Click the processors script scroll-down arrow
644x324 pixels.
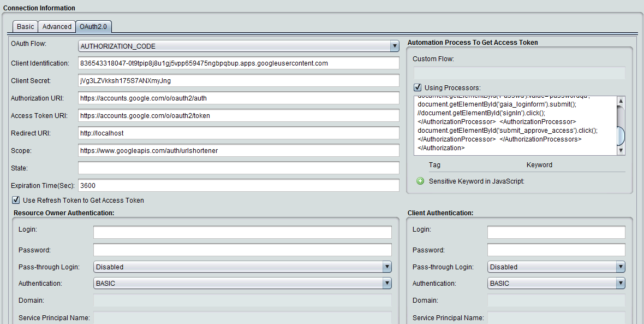pos(621,151)
